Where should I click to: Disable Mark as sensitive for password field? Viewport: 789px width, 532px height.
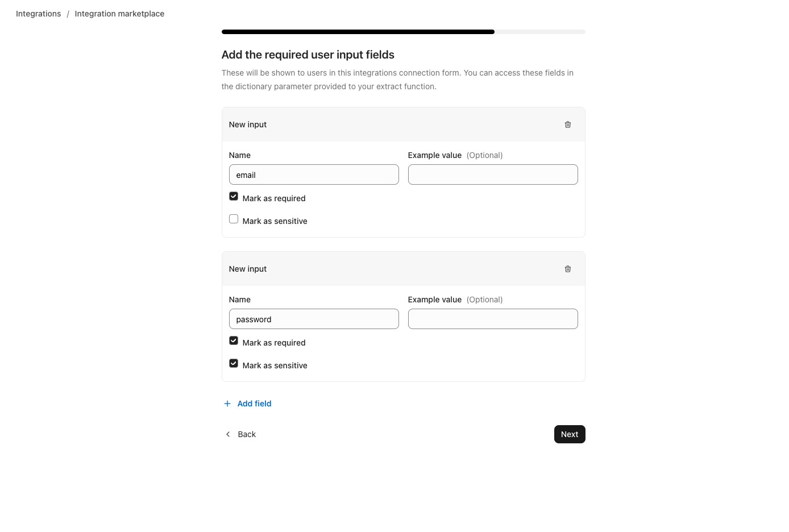pyautogui.click(x=234, y=364)
